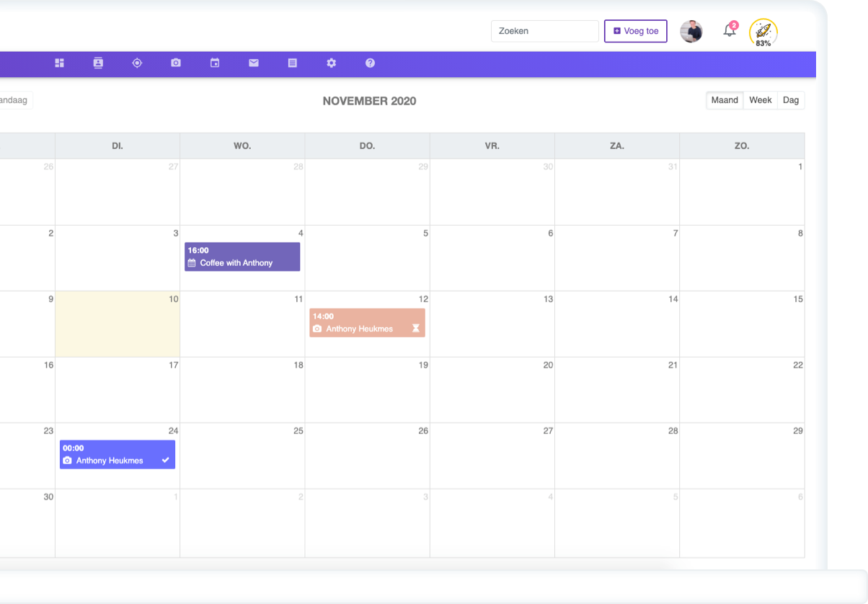Switch to Maand view
868x604 pixels.
click(x=725, y=100)
